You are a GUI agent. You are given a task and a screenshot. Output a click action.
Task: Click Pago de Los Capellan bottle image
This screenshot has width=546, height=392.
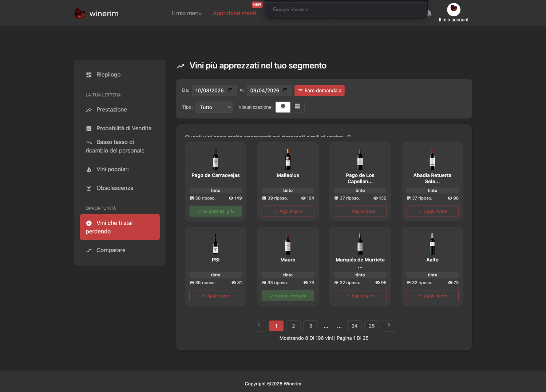click(x=360, y=159)
